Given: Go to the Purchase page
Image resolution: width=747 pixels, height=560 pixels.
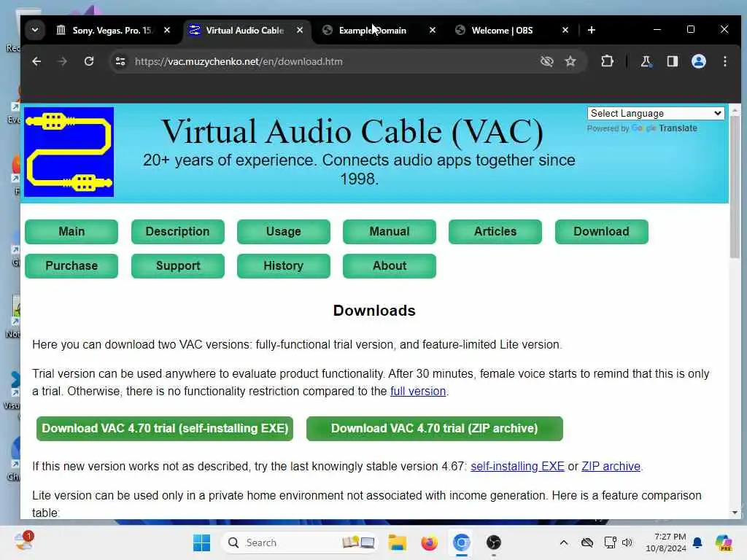Looking at the screenshot, I should [71, 265].
